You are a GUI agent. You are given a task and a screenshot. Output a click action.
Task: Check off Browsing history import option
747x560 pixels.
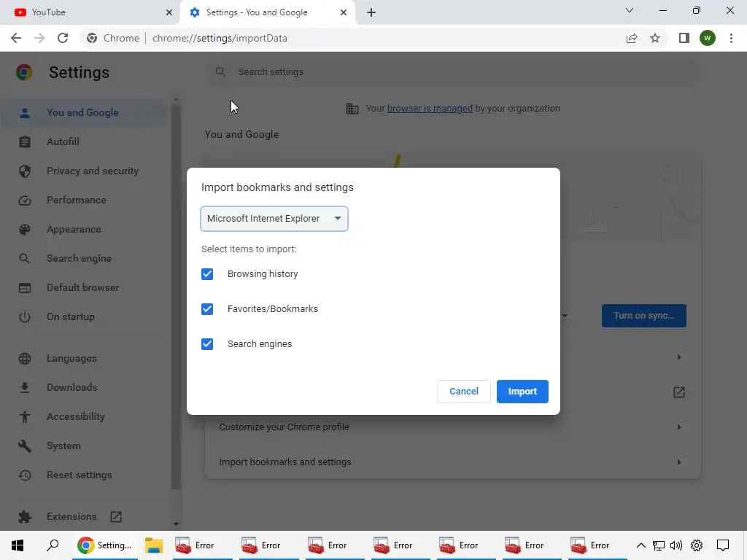coord(206,274)
